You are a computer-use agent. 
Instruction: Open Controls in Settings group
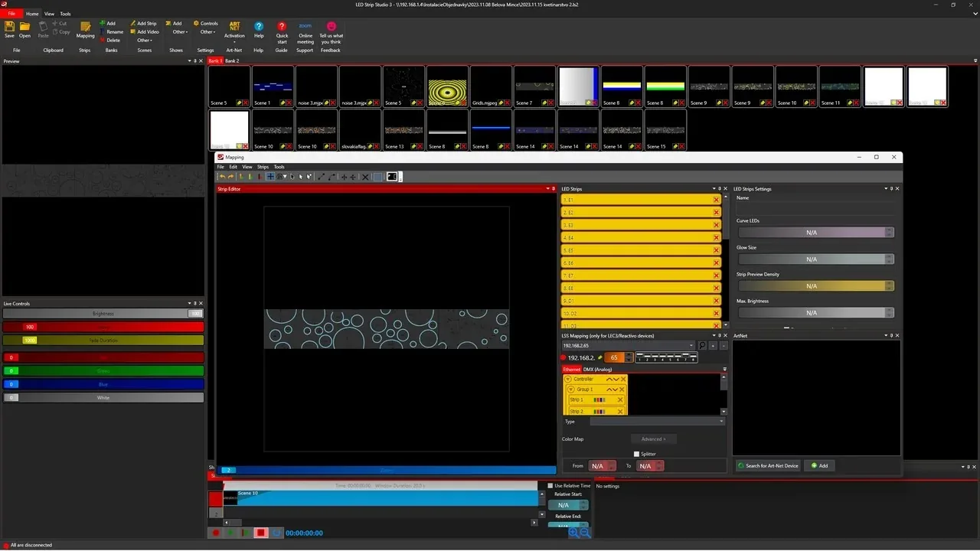click(206, 24)
